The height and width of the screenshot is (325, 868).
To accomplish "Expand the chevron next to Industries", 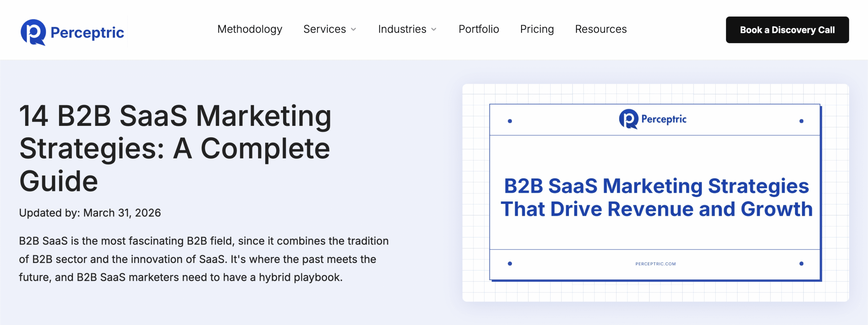I will click(x=434, y=30).
